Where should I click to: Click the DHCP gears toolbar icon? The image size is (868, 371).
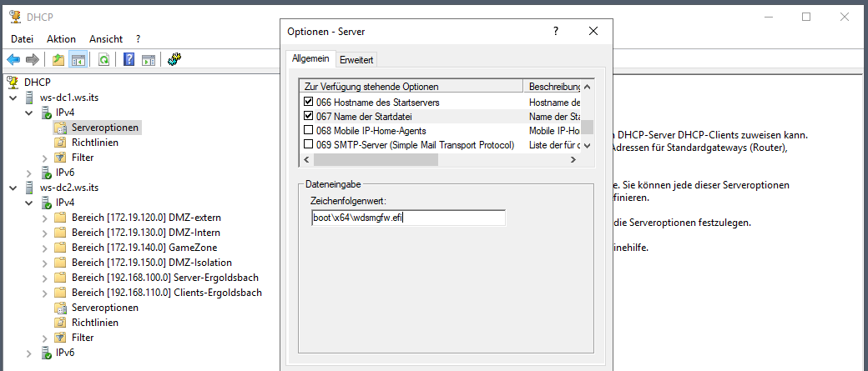click(175, 59)
